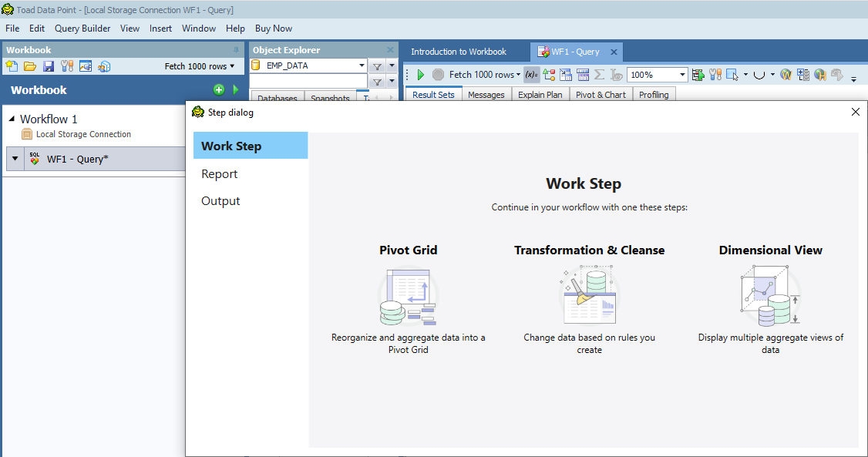Screen dimensions: 868x457
Task: Click the grayed-out eye icon in query toolbar
Action: [x=616, y=75]
